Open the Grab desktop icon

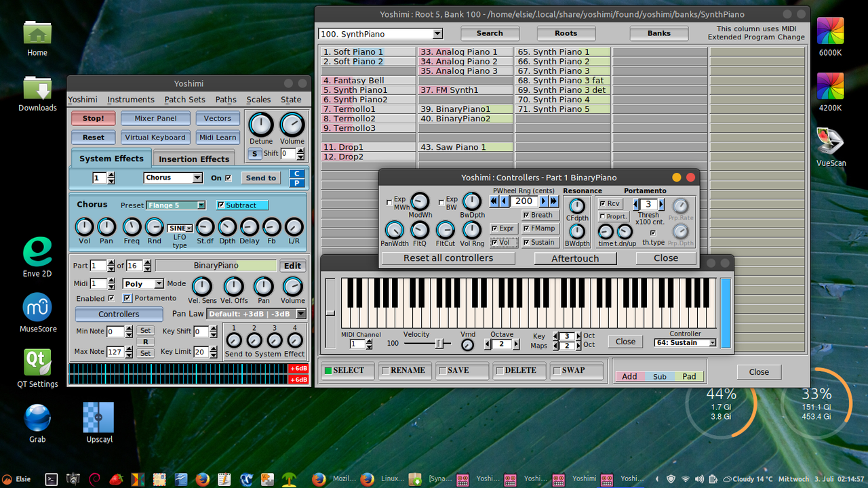click(37, 418)
